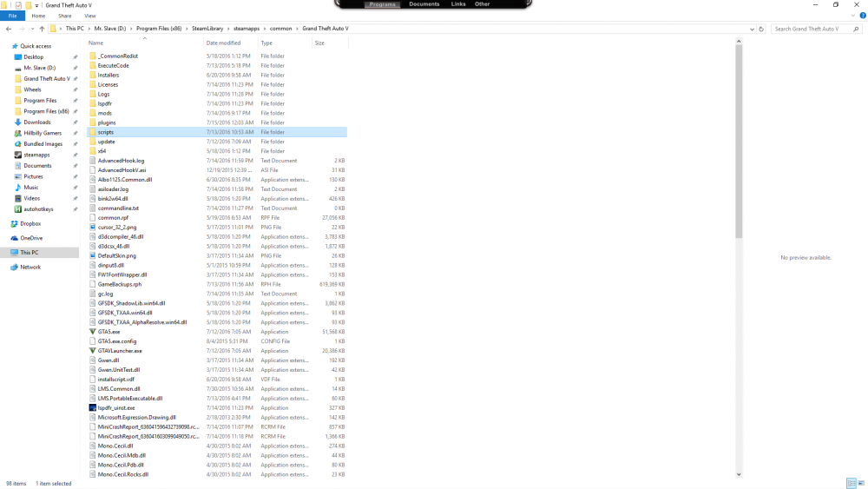Sort by Type column header
Screen dimensions: 868x489
click(x=266, y=43)
